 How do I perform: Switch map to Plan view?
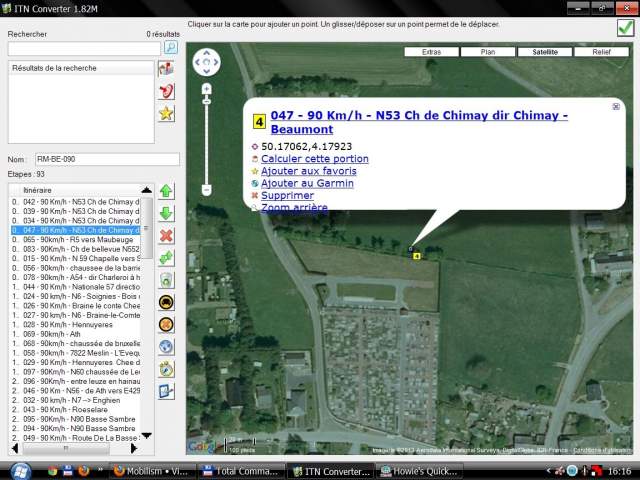tap(488, 52)
